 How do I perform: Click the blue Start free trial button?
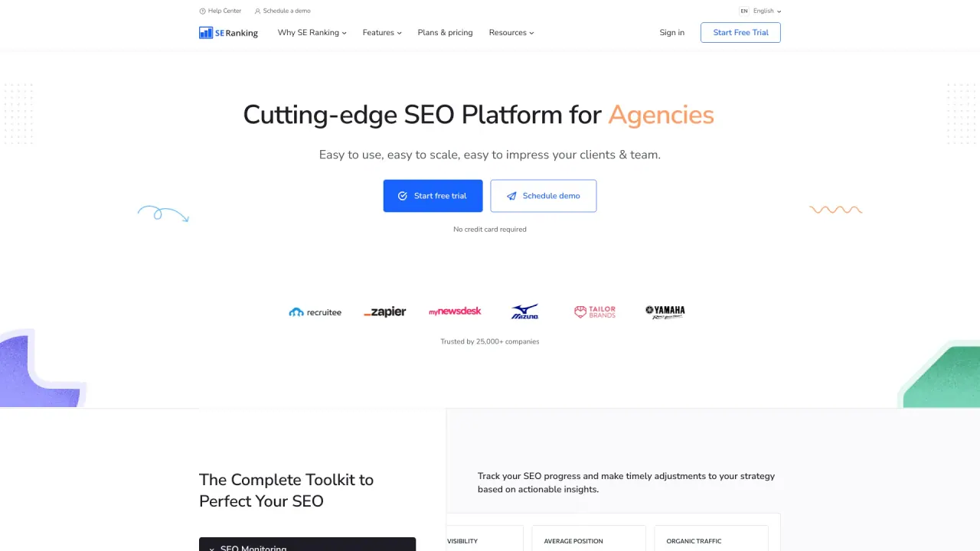(x=433, y=196)
